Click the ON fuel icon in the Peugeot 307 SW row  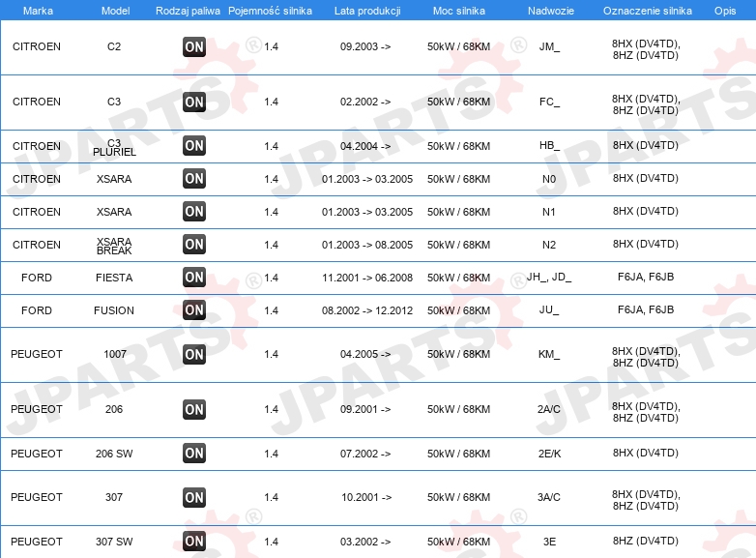click(x=194, y=542)
